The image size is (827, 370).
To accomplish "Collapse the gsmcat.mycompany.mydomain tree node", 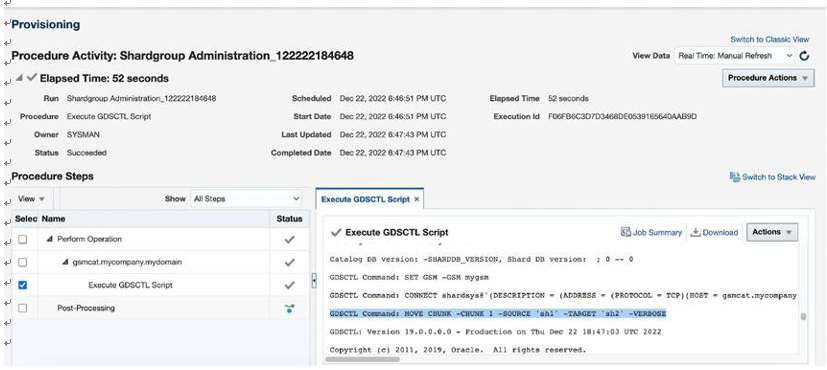I will pyautogui.click(x=65, y=262).
